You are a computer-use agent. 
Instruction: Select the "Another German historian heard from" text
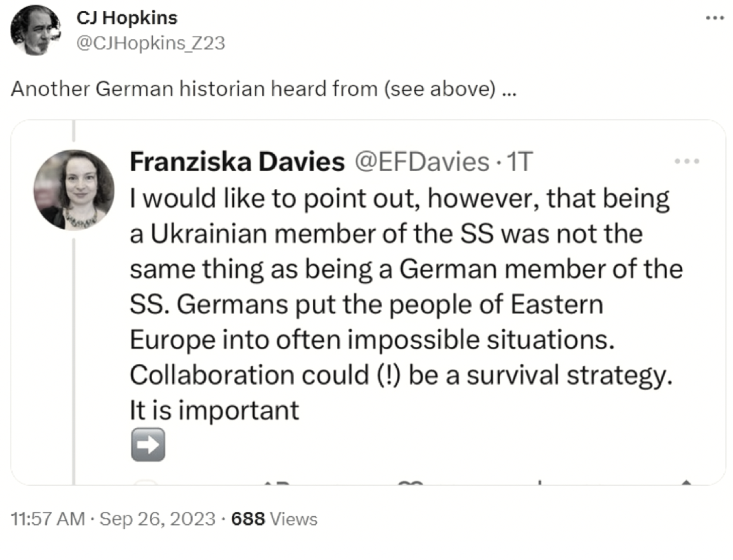point(194,89)
